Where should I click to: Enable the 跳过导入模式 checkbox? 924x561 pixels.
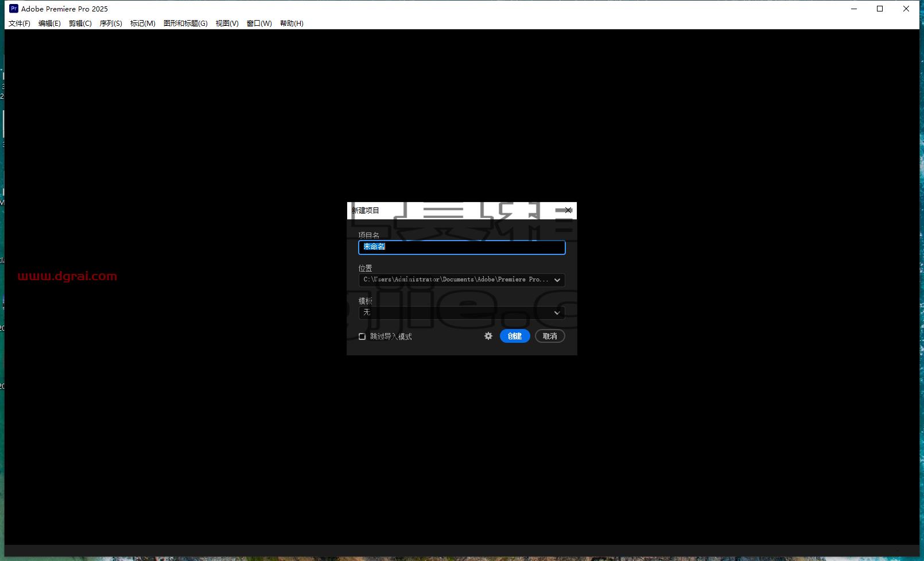click(x=362, y=336)
